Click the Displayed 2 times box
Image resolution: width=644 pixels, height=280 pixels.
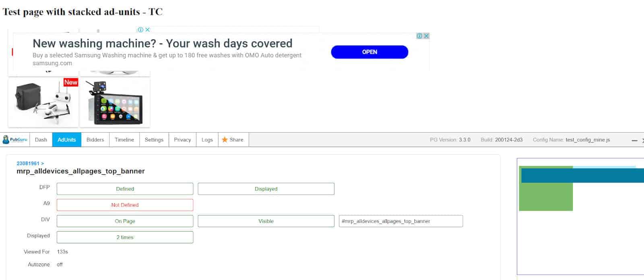click(125, 237)
